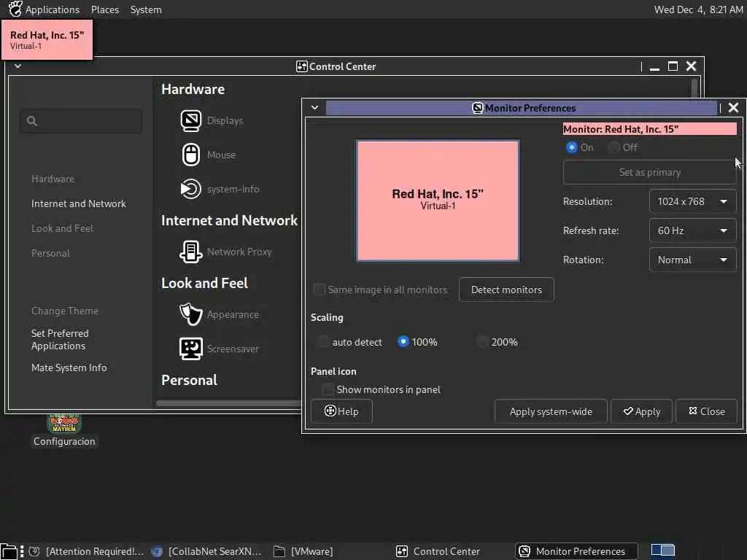The width and height of the screenshot is (747, 560).
Task: Select Personal category in sidebar
Action: pyautogui.click(x=50, y=253)
